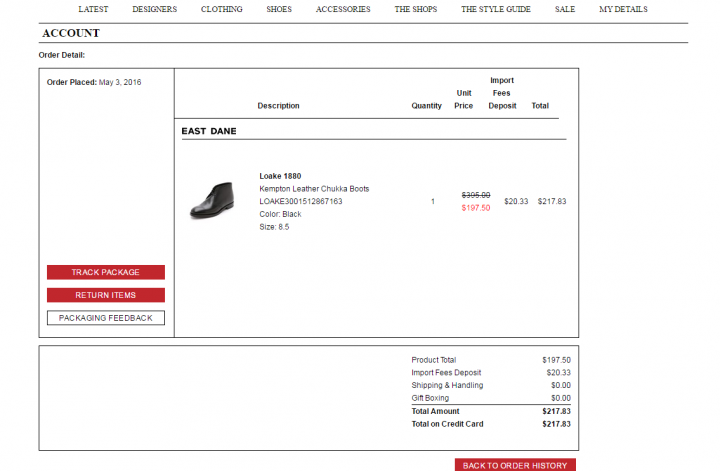Click the red $197.50 sale price
720x471 pixels.
(x=476, y=208)
